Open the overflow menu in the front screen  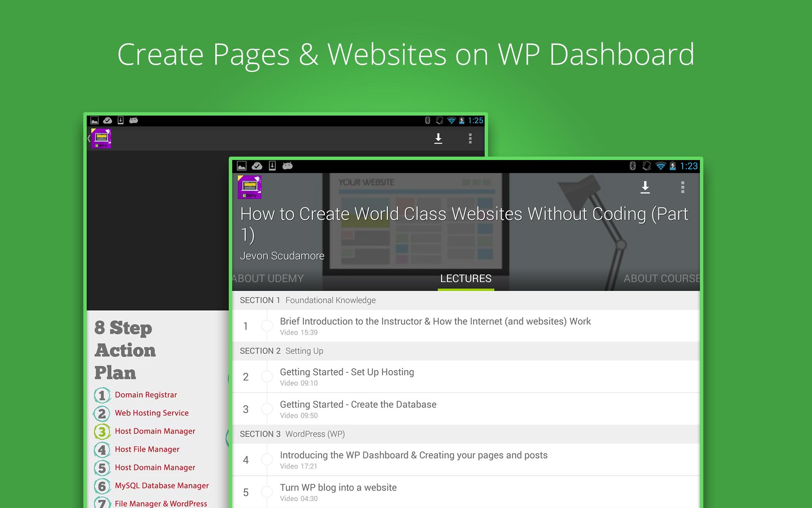[x=682, y=187]
